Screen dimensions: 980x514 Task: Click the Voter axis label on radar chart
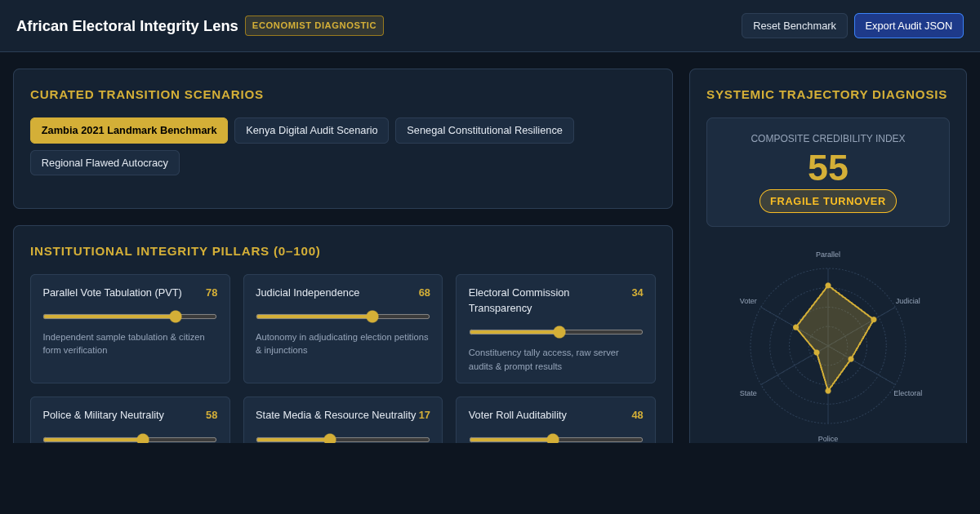(x=748, y=301)
